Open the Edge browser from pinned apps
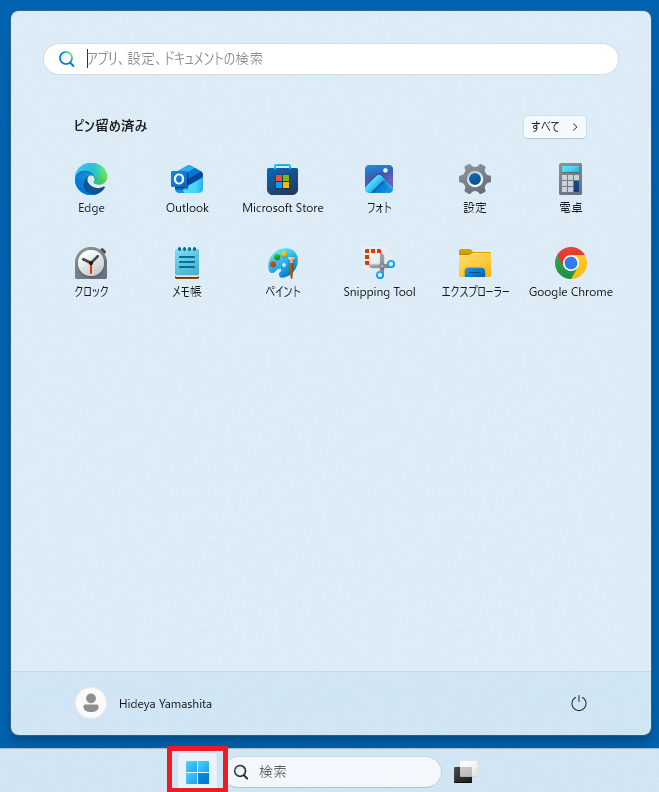 pos(91,188)
